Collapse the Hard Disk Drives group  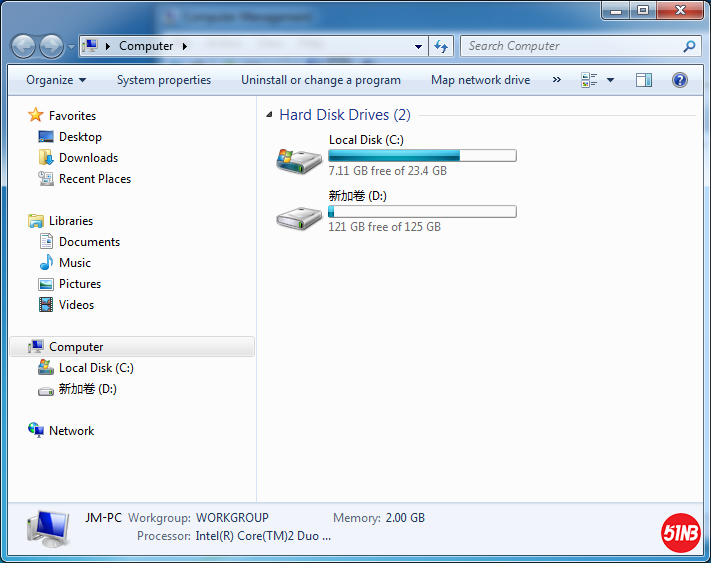coord(269,115)
